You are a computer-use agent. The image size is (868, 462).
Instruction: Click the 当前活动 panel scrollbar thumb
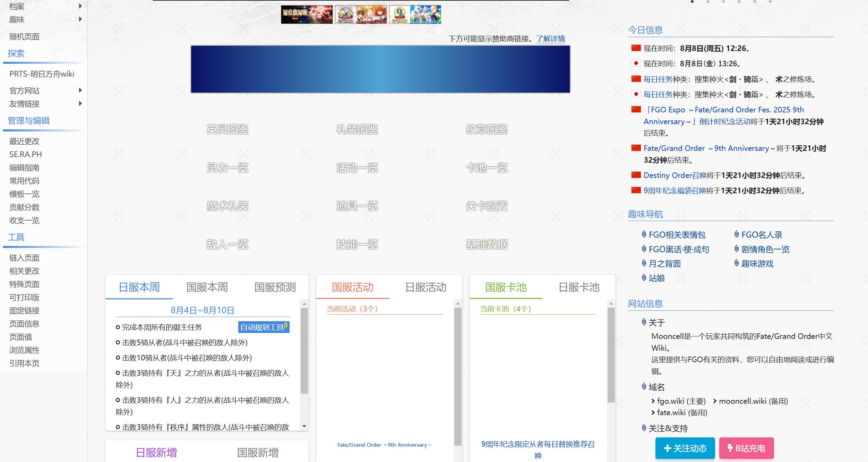[458, 376]
